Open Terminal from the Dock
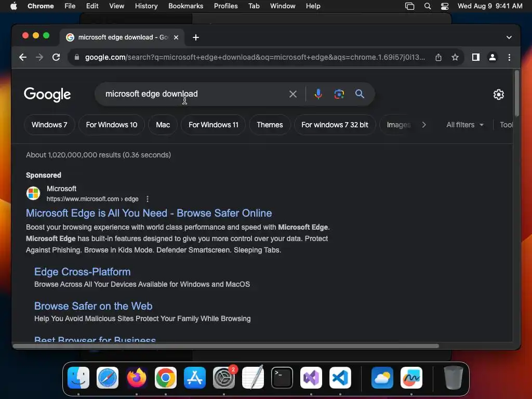Image resolution: width=532 pixels, height=399 pixels. 282,378
